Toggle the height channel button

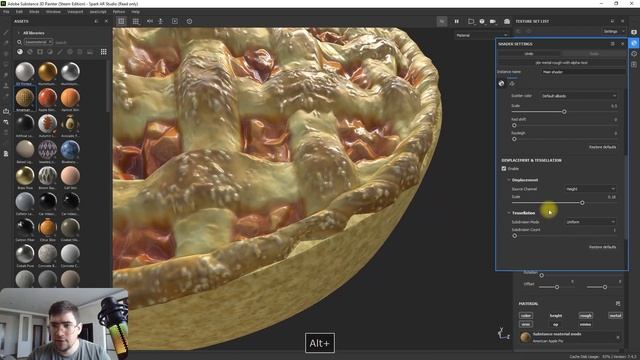click(x=556, y=316)
